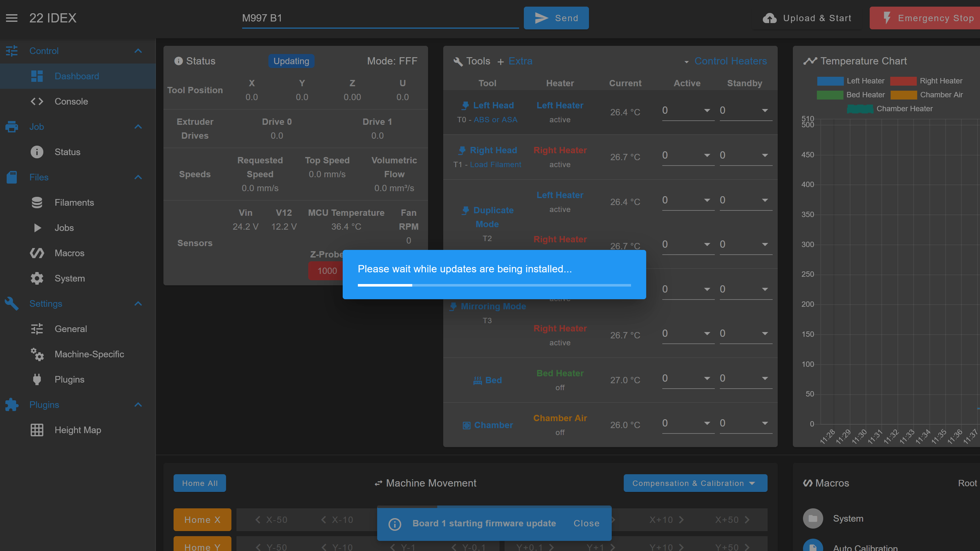
Task: Collapse the Job sidebar section
Action: coord(138,127)
